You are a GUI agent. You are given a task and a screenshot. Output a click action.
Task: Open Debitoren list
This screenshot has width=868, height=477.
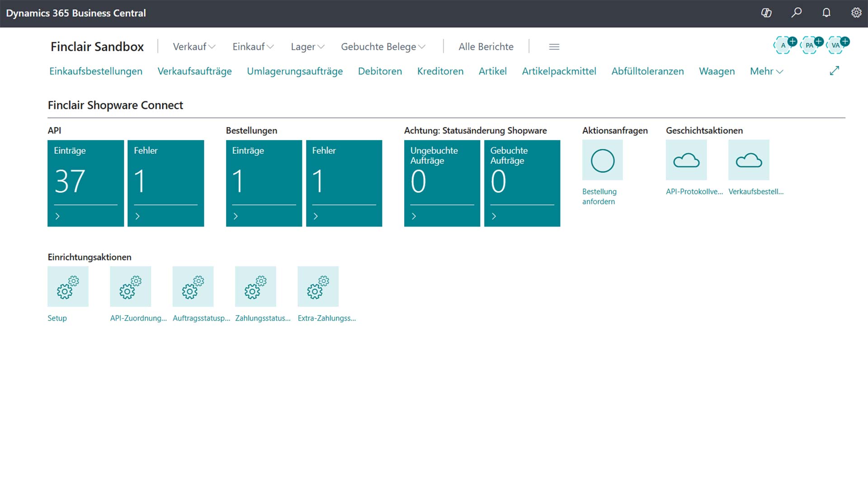point(380,71)
